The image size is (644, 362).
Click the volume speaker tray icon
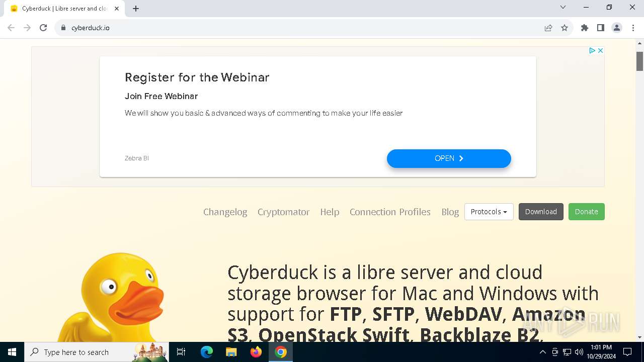point(579,352)
